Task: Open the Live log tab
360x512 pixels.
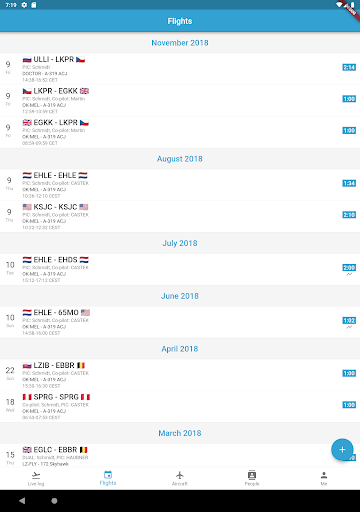Action: click(36, 478)
